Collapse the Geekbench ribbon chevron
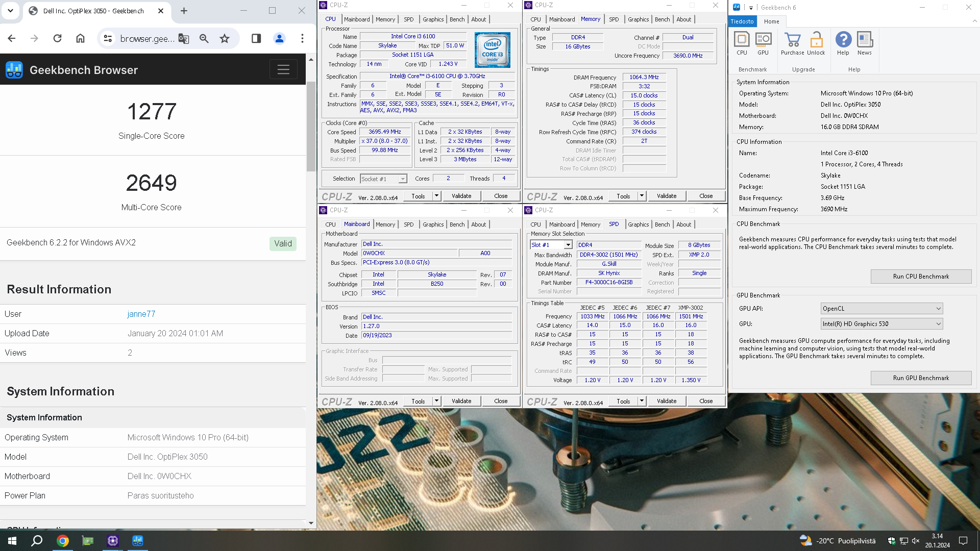Viewport: 980px width, 551px height. [x=974, y=21]
